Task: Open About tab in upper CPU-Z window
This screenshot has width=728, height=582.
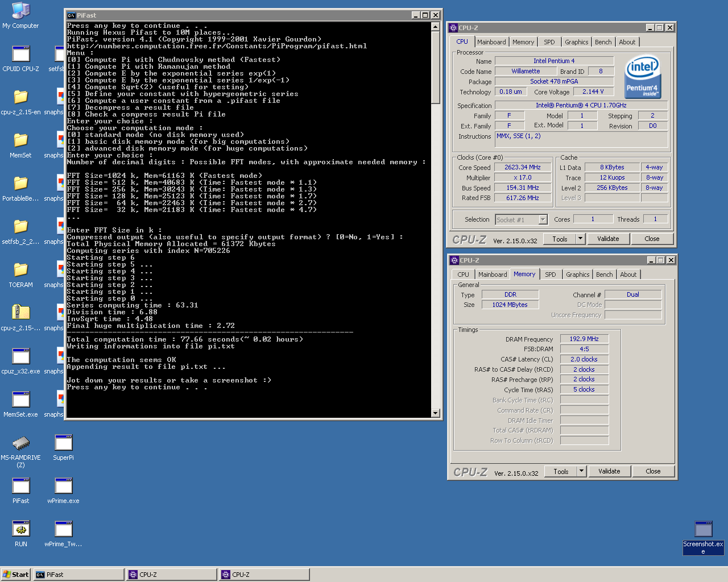Action: point(627,42)
